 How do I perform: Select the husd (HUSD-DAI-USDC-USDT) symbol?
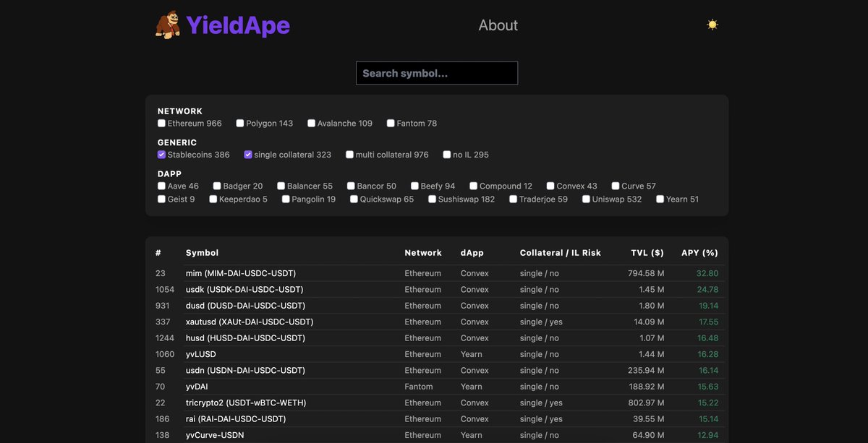pos(245,338)
